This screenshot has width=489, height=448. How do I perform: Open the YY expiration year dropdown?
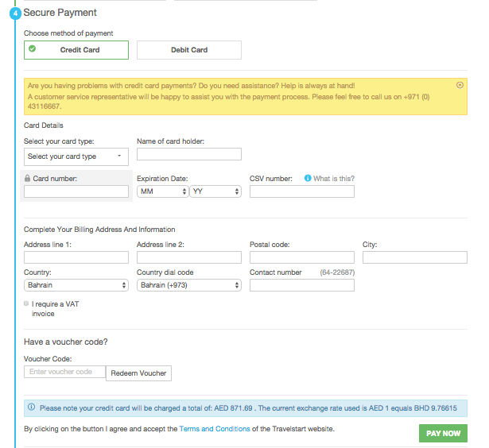tap(215, 191)
